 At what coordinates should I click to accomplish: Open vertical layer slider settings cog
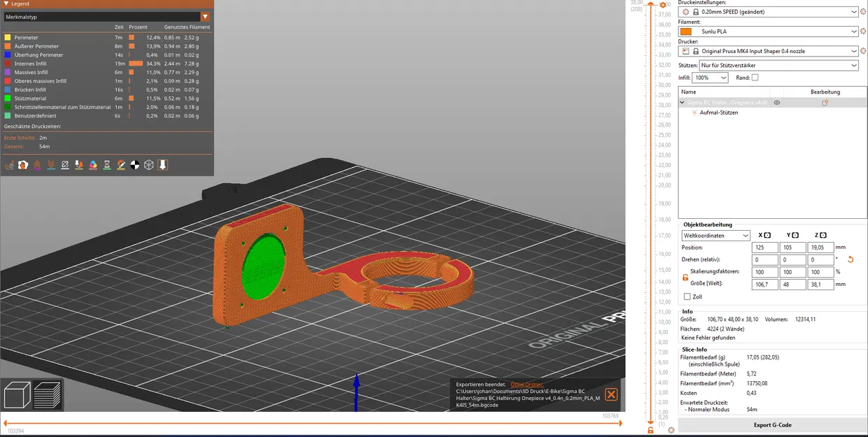coord(671,430)
